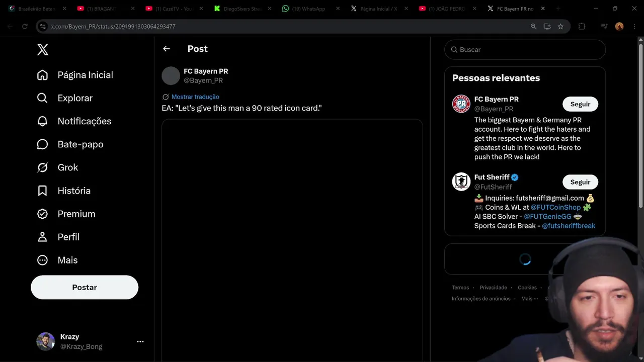Screen dimensions: 644x362
Task: Click the site information icon in address bar
Action: (43, 26)
